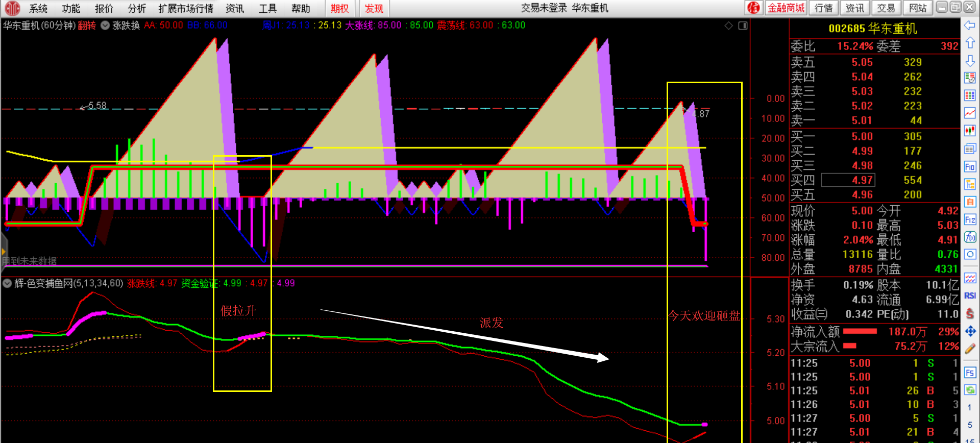Click the F12 trading icon

point(970,220)
